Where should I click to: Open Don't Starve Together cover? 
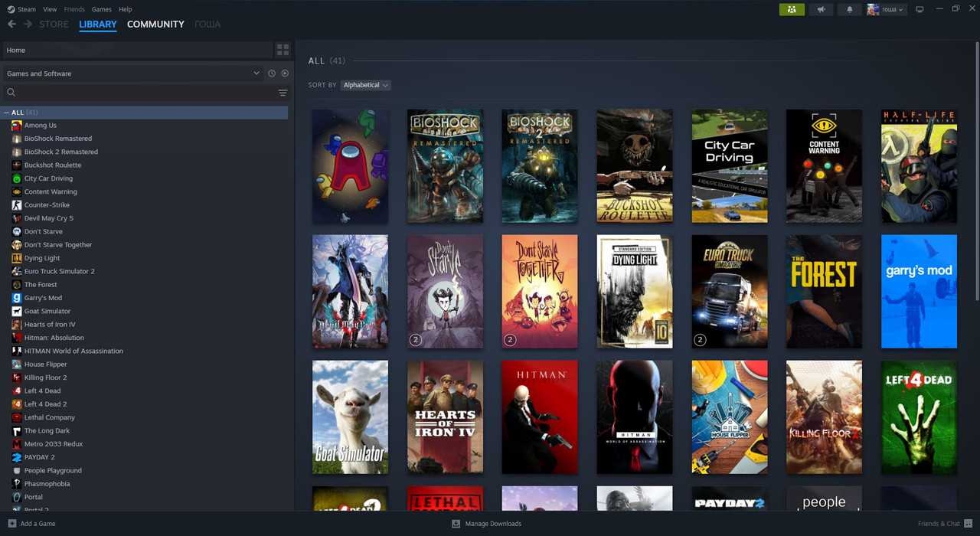[x=540, y=292]
